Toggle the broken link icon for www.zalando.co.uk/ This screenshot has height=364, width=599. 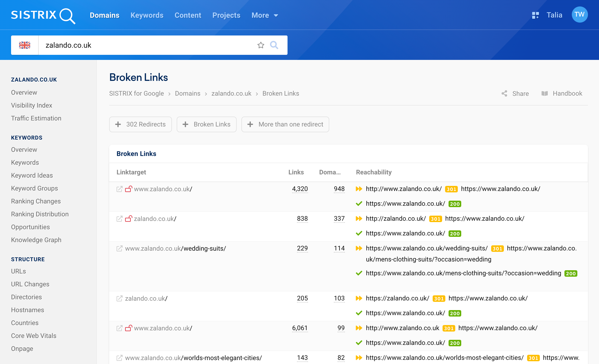click(129, 189)
